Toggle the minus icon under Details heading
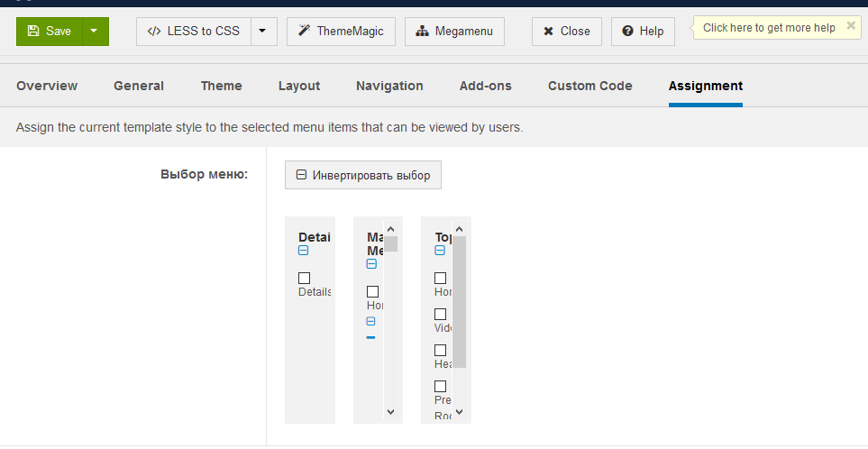 303,251
